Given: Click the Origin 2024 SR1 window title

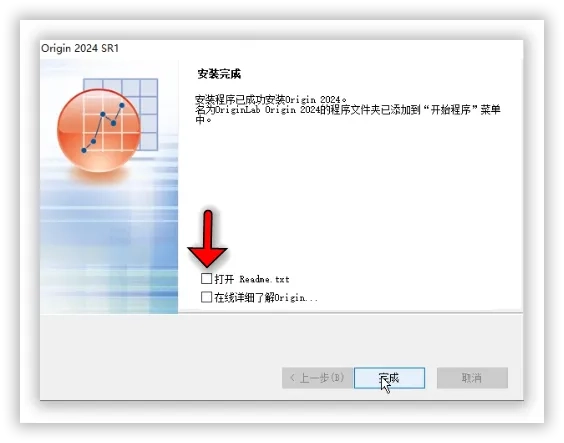Looking at the screenshot, I should [x=80, y=48].
